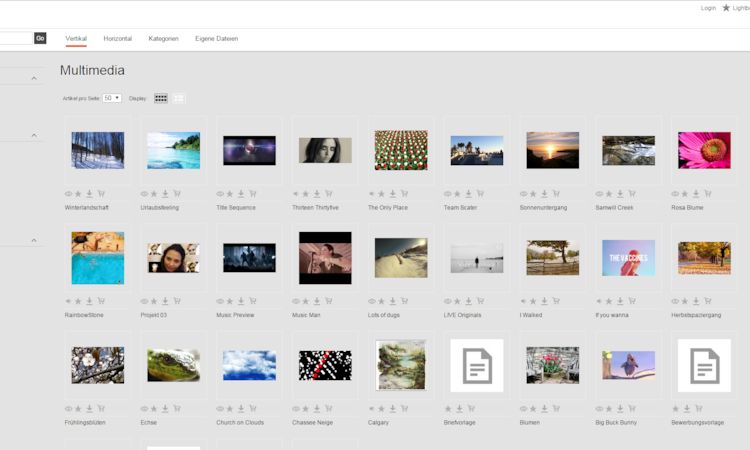The height and width of the screenshot is (450, 750).
Task: Preview Blumen with its eye icon
Action: 524,409
